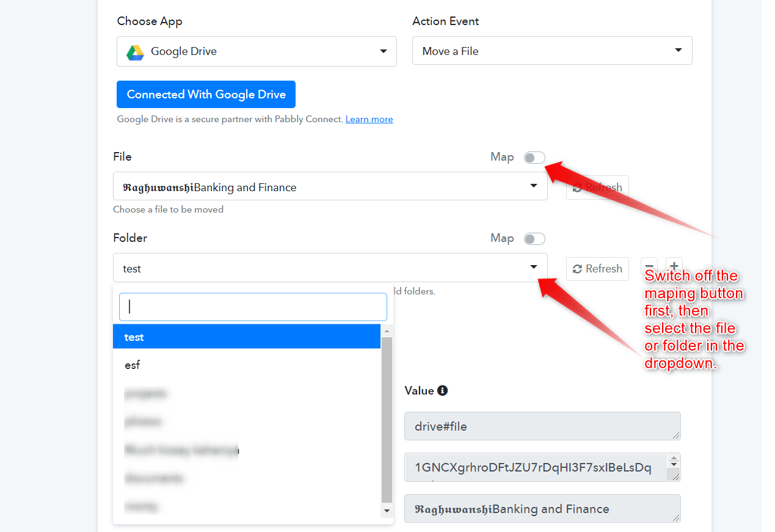Open the File selection dropdown

330,186
